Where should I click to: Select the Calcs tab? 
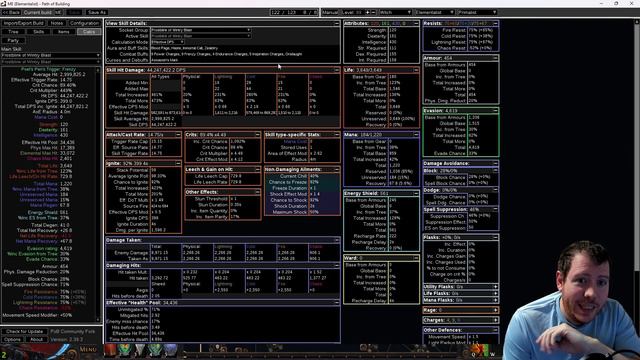coord(89,32)
